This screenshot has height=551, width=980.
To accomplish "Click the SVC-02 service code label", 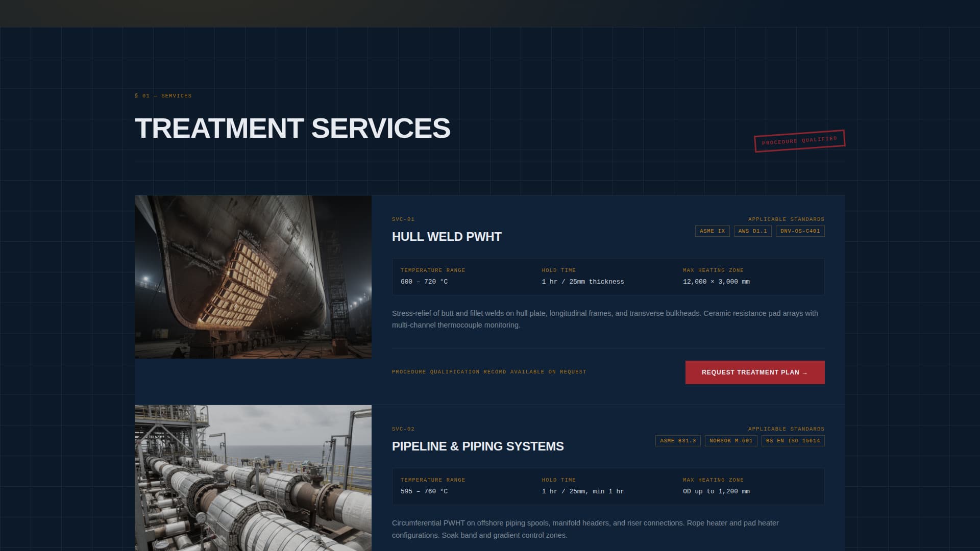I will tap(403, 429).
